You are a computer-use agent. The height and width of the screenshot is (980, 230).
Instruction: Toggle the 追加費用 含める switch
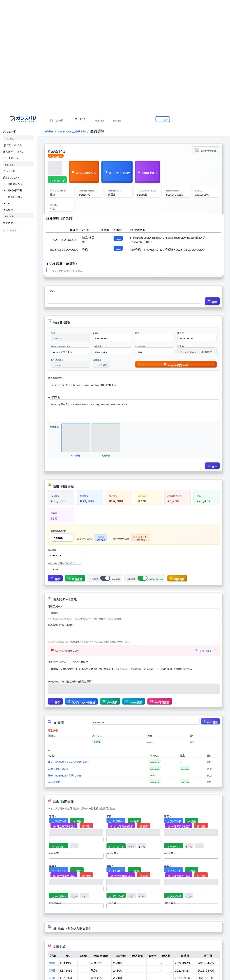coord(142,578)
